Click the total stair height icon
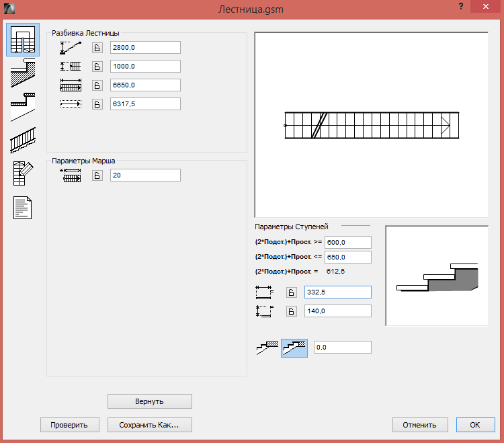This screenshot has height=443, width=504. click(x=71, y=48)
